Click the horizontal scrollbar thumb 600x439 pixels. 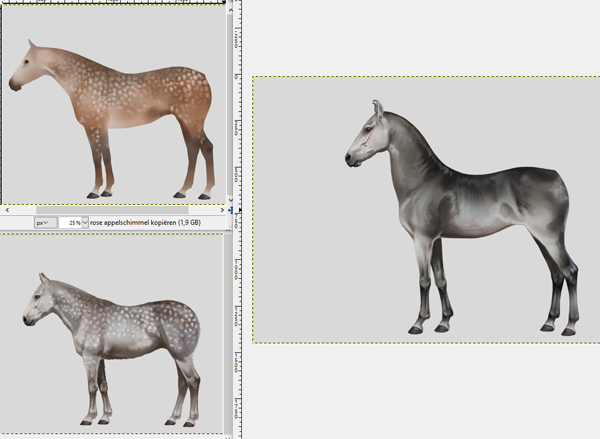110,211
